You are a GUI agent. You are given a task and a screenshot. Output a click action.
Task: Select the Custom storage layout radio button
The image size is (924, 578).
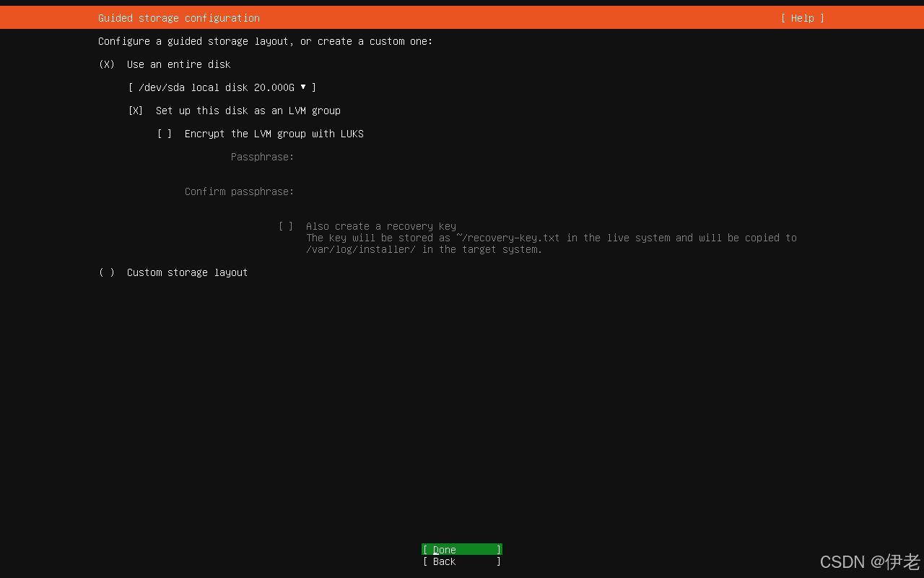[107, 272]
